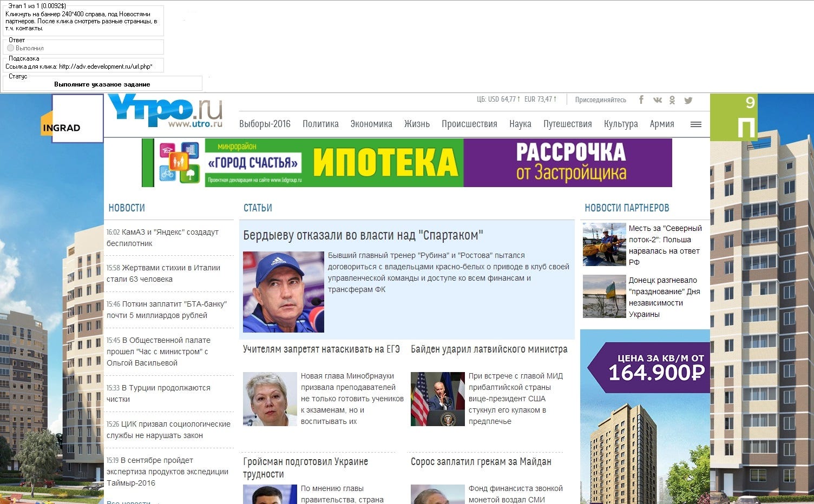Click the Facebook icon in header
814x504 pixels.
tap(641, 100)
